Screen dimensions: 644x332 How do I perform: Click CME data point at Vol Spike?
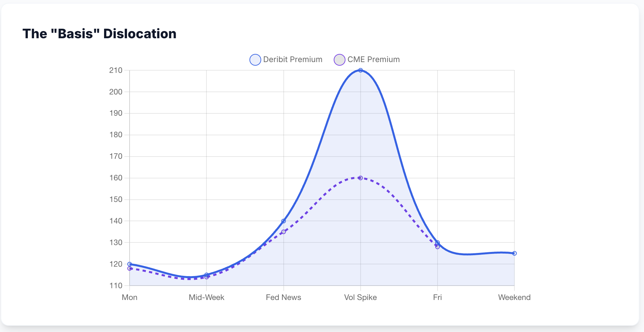(360, 178)
